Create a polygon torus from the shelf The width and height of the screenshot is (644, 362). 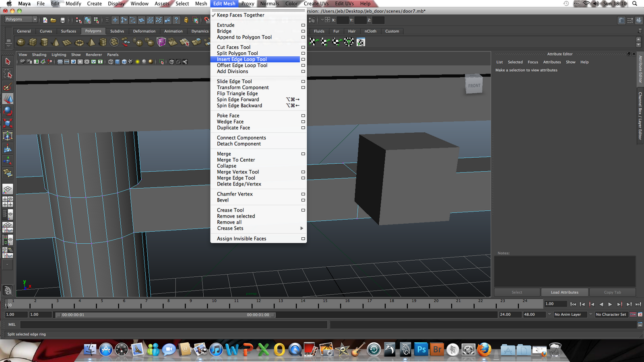point(79,42)
